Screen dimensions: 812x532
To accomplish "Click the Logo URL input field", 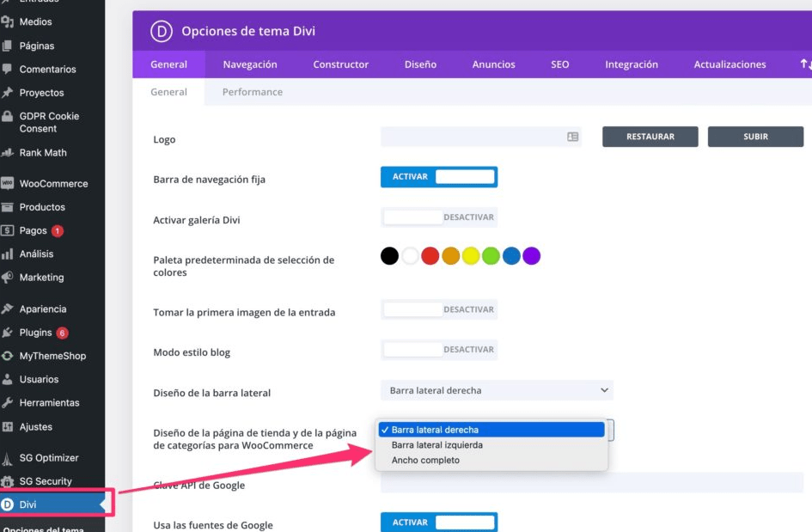I will click(481, 137).
